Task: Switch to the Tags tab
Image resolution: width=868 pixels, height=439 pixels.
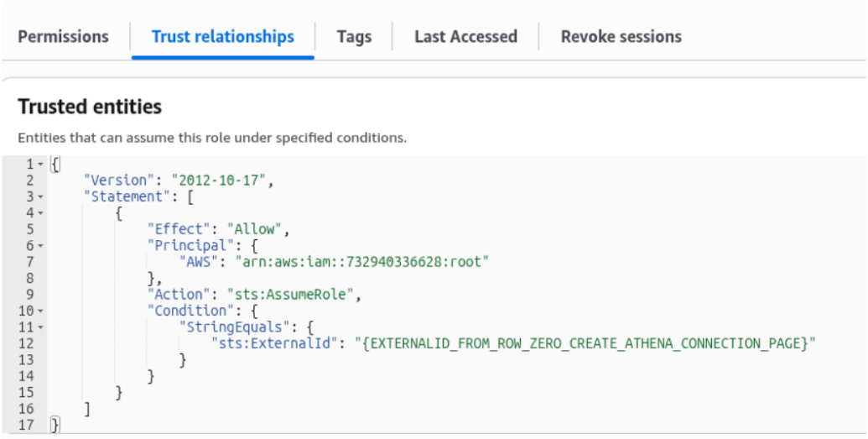Action: (x=354, y=37)
